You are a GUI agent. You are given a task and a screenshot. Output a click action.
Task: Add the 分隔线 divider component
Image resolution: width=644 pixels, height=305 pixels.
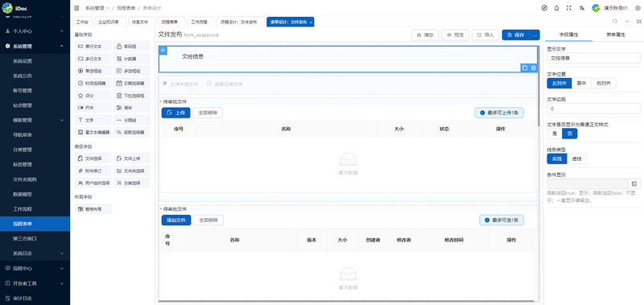tap(131, 120)
